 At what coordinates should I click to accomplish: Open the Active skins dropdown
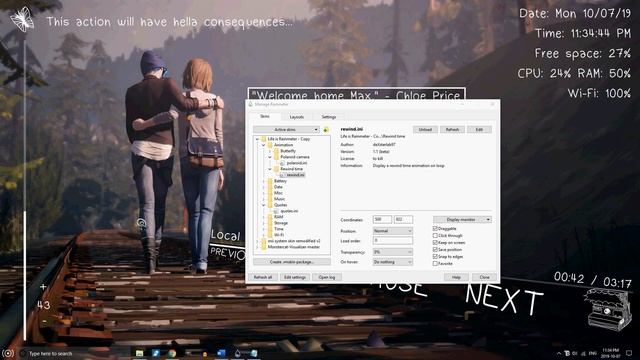coord(286,129)
